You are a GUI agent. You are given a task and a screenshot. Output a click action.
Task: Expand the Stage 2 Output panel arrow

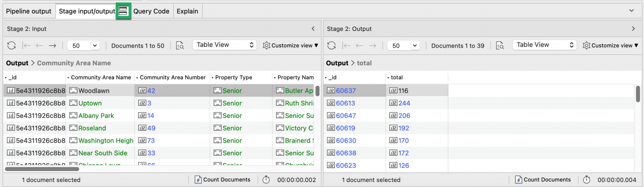point(633,29)
